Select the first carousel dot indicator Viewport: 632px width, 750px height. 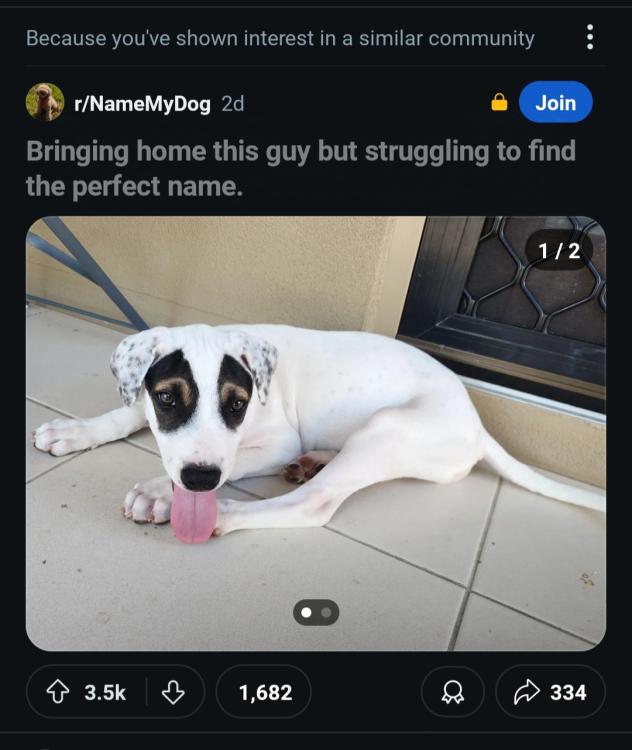306,612
